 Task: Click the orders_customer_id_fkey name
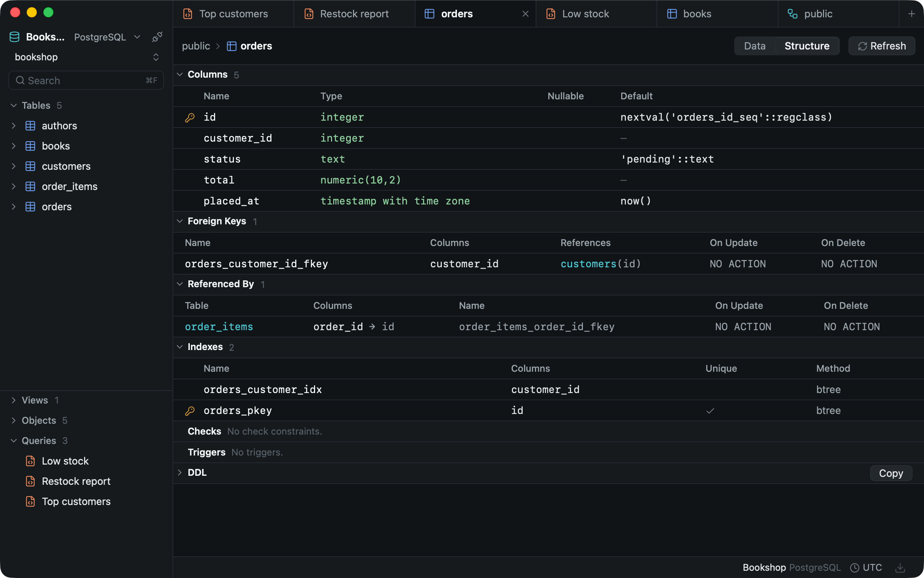point(256,264)
